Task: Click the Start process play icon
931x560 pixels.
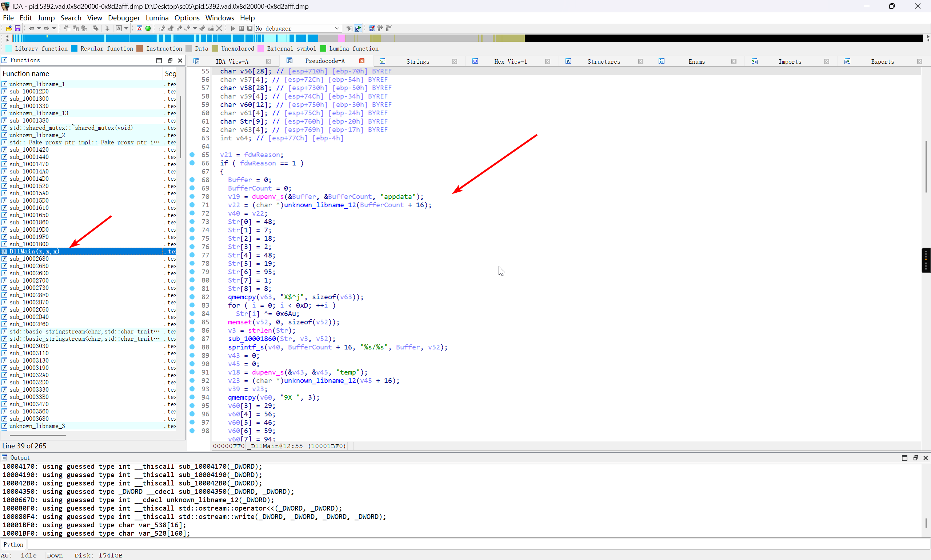Action: point(233,28)
